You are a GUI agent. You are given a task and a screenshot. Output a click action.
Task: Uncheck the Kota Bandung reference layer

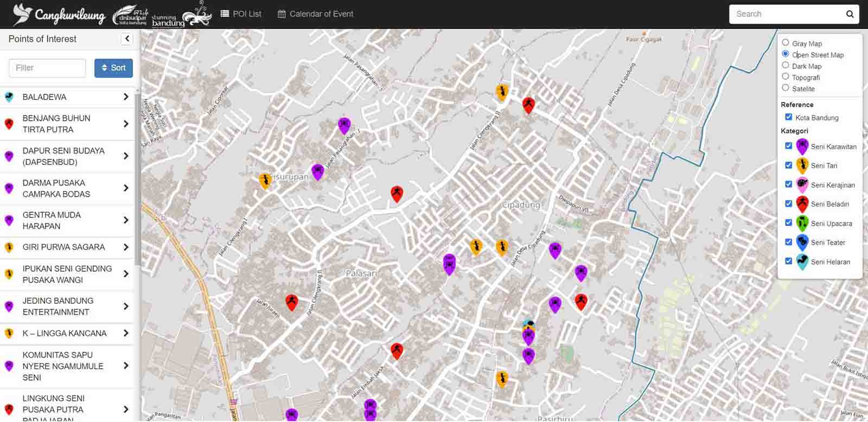tap(788, 117)
